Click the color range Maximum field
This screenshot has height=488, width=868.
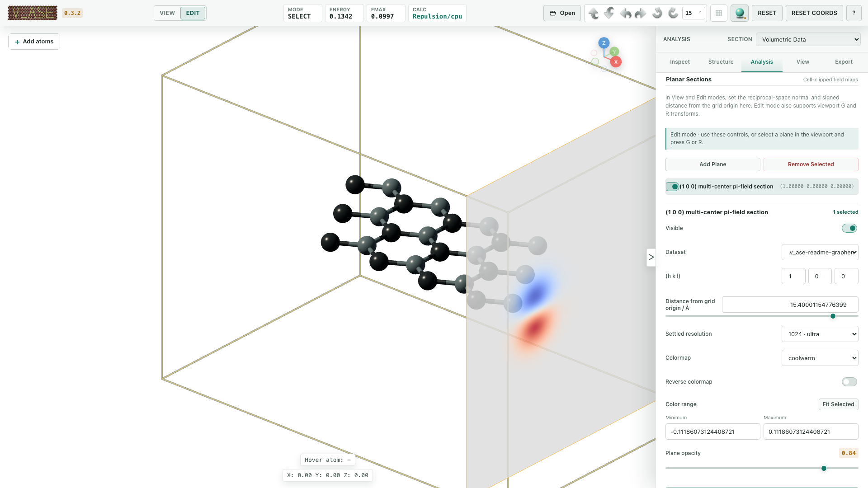pyautogui.click(x=811, y=432)
